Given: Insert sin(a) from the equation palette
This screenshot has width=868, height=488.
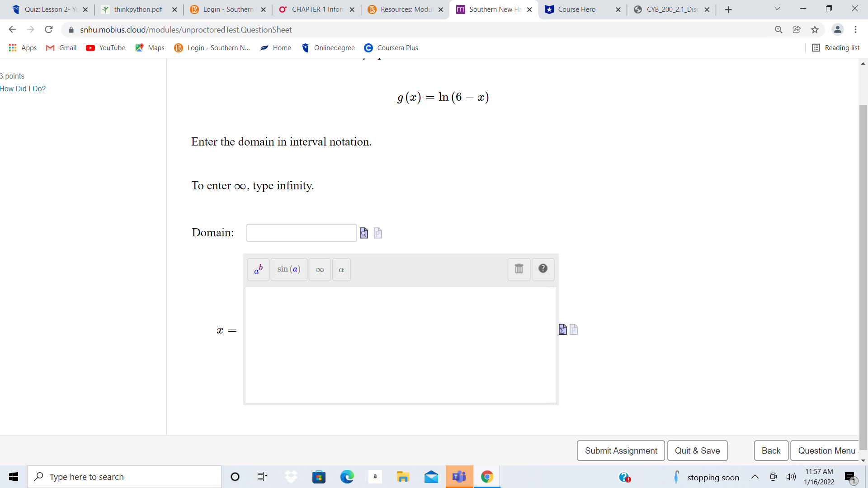Looking at the screenshot, I should [x=288, y=269].
